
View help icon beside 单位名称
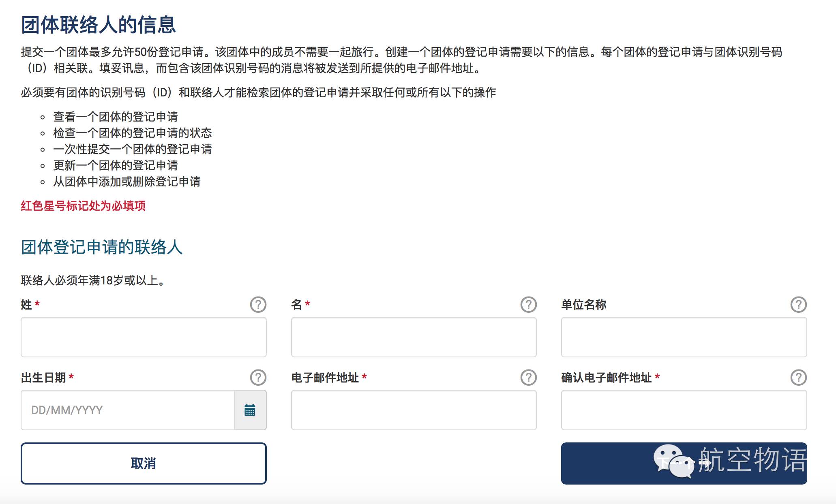click(798, 304)
